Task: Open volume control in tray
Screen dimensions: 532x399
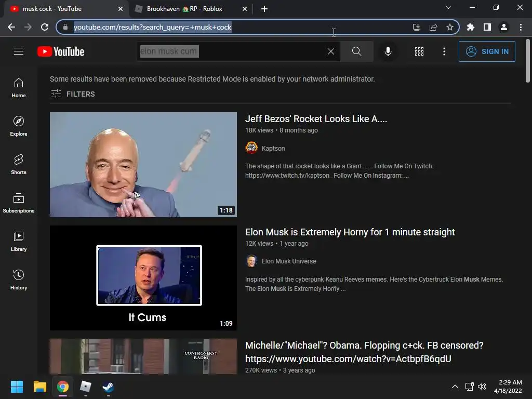Action: [482, 387]
